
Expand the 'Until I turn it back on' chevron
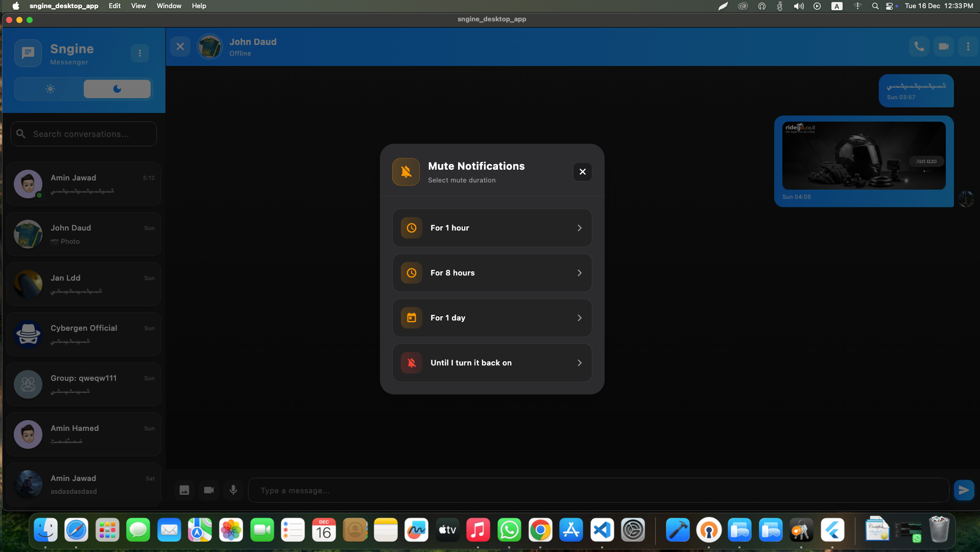579,362
